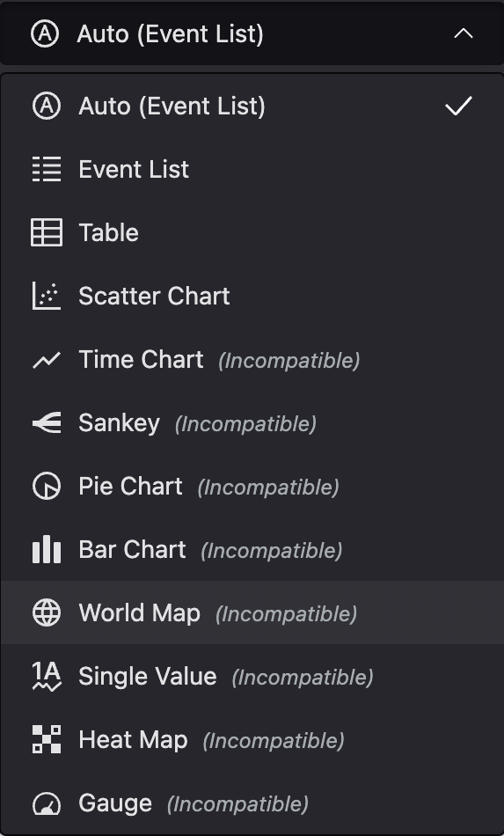Image resolution: width=504 pixels, height=836 pixels.
Task: Click the Time Chart line icon
Action: pos(47,360)
